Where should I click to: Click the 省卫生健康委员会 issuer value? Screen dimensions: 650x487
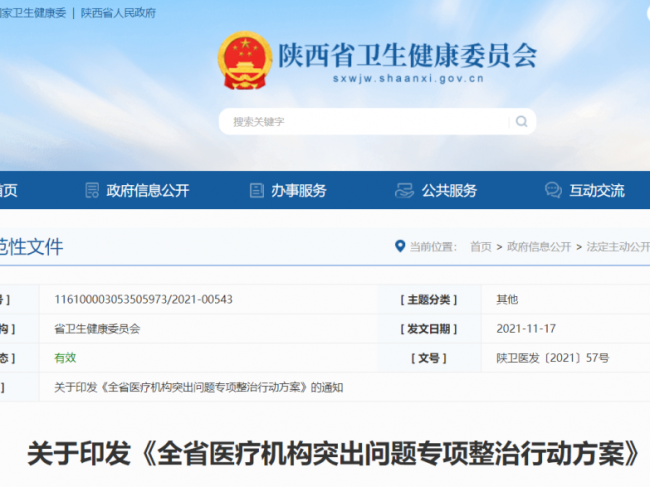coord(97,329)
